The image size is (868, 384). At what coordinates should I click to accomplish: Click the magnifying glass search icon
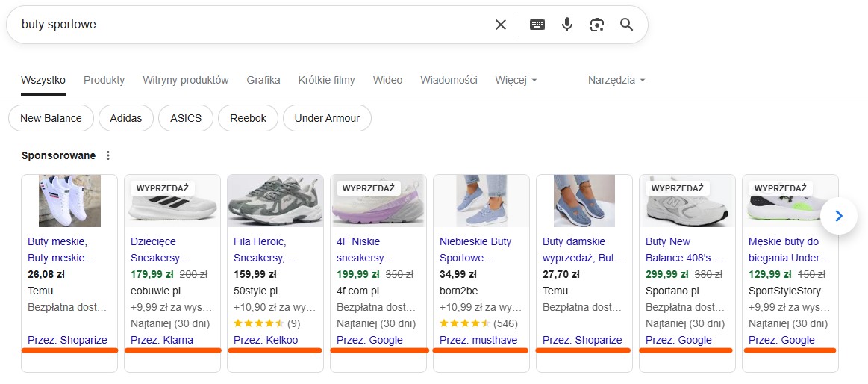[627, 25]
